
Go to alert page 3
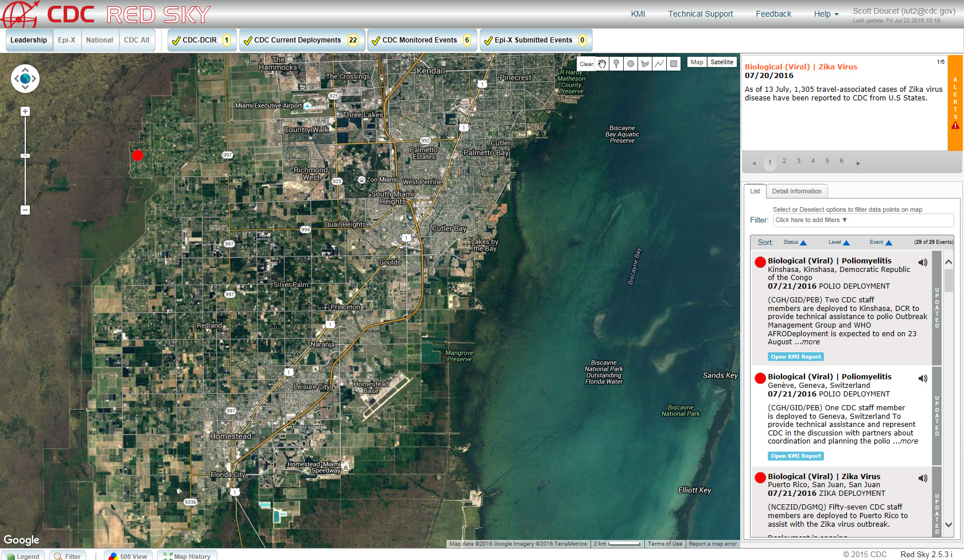[x=798, y=161]
